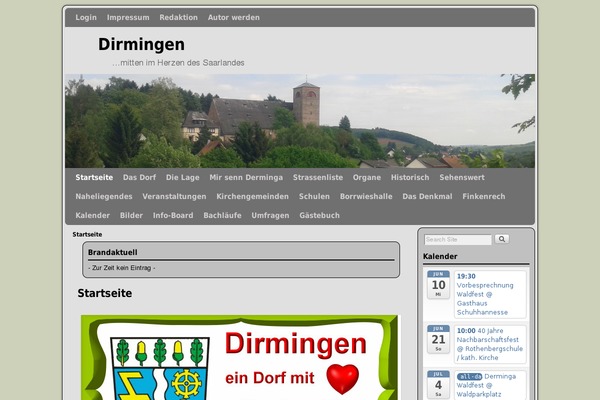Open the Mir senn Derminga page
Image resolution: width=600 pixels, height=400 pixels.
pyautogui.click(x=246, y=177)
